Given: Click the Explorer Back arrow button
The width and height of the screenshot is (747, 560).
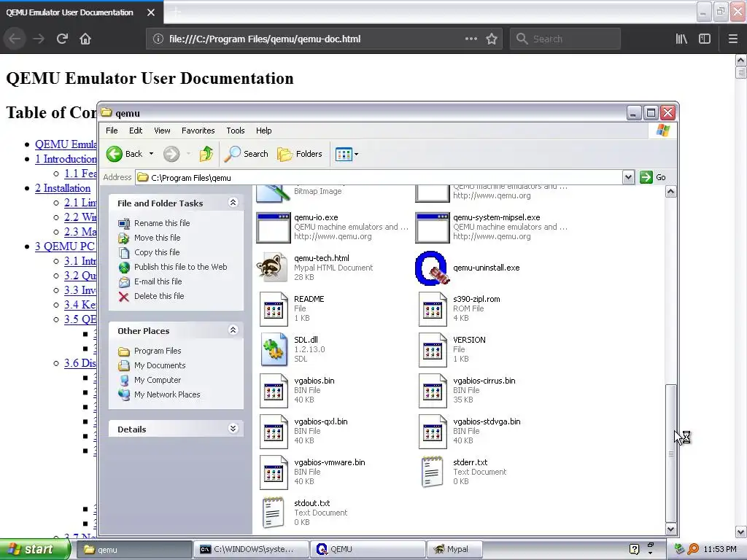Looking at the screenshot, I should [x=124, y=154].
